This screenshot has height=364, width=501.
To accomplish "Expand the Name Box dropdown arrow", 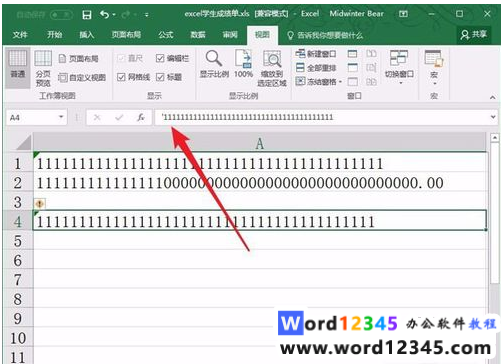I will [61, 117].
